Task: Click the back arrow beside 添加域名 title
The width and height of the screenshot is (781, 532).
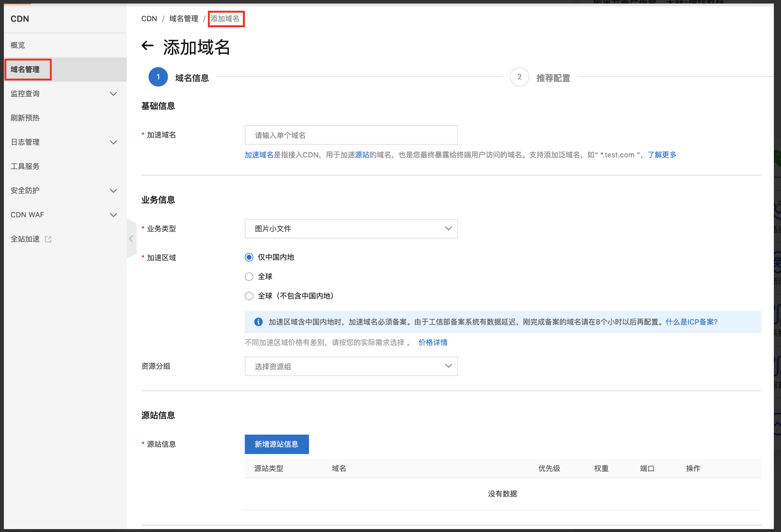Action: click(148, 46)
